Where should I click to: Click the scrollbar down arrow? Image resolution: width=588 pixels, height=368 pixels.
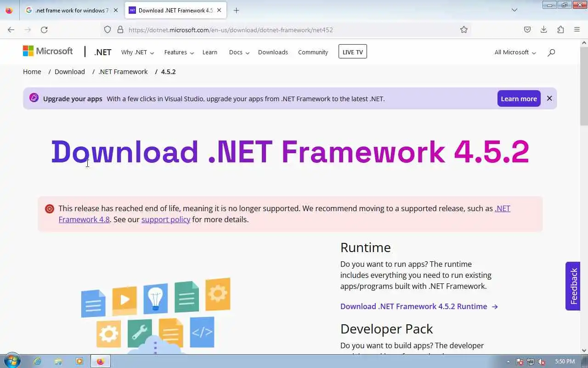[x=584, y=351]
